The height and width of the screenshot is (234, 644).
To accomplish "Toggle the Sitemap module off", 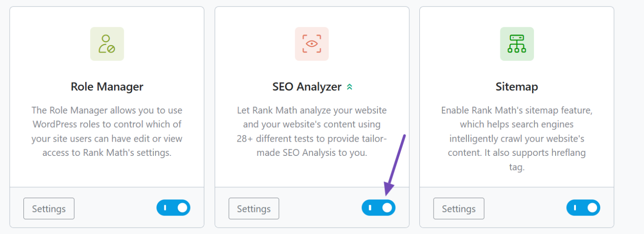I will pos(583,208).
